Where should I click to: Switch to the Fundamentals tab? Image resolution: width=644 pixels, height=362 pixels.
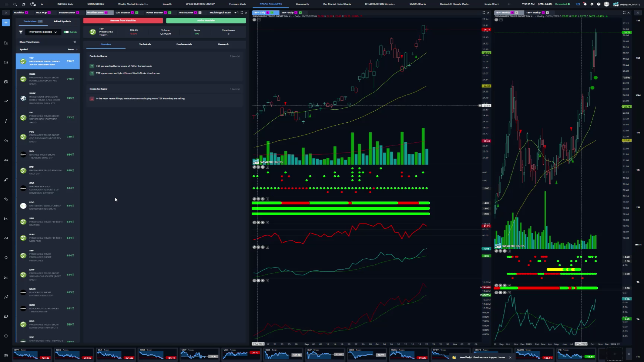click(x=184, y=44)
